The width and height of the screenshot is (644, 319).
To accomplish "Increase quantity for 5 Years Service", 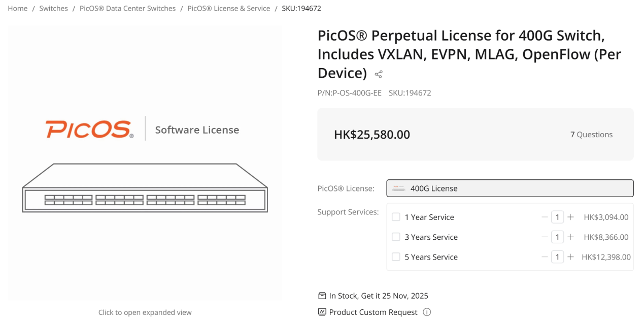I will pyautogui.click(x=570, y=257).
